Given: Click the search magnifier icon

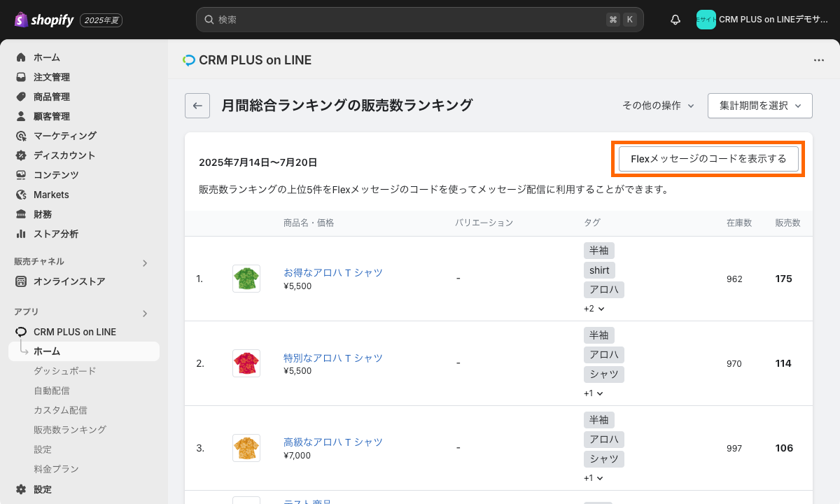Looking at the screenshot, I should (x=209, y=20).
